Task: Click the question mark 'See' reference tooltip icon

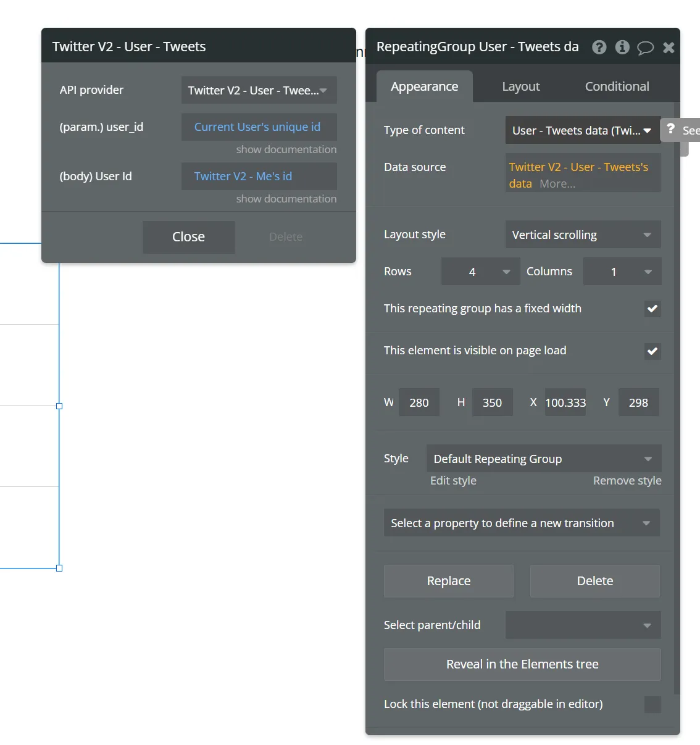Action: pos(671,130)
